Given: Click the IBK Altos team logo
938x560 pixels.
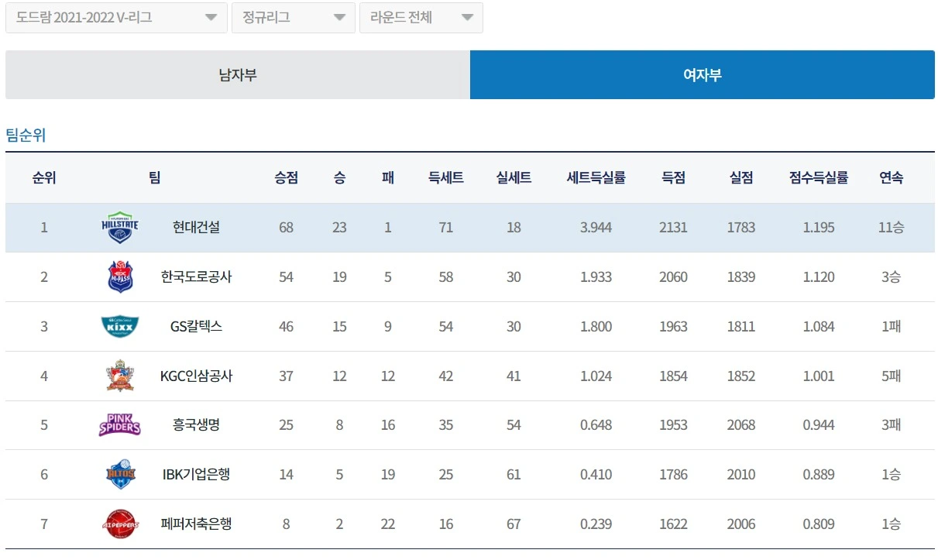Looking at the screenshot, I should click(121, 474).
